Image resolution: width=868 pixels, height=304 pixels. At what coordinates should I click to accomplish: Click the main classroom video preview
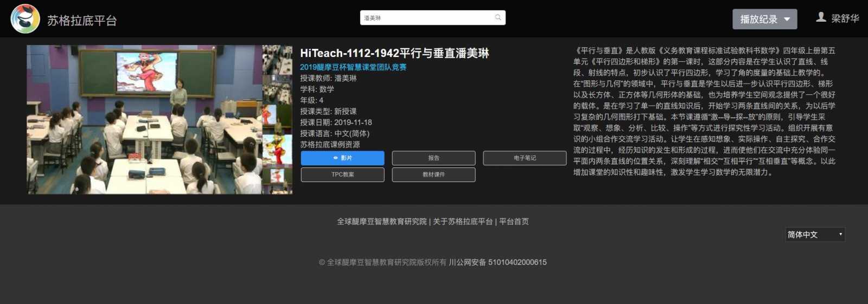pos(144,119)
